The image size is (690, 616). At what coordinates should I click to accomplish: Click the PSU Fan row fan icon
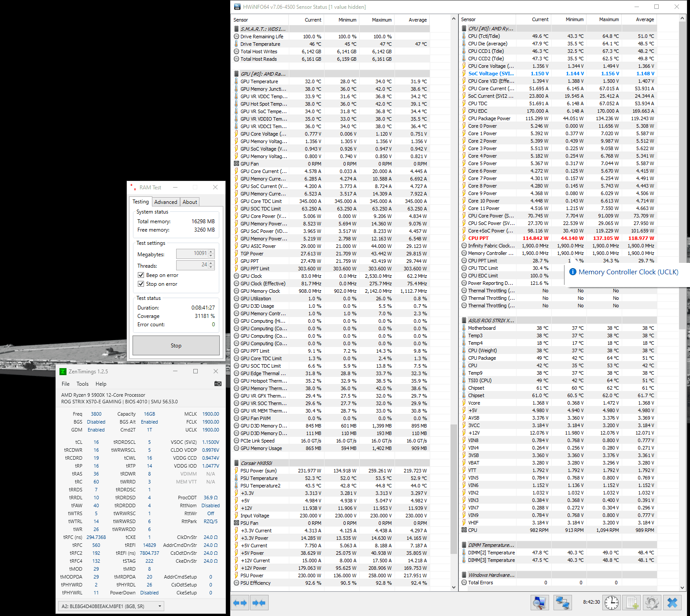236,523
